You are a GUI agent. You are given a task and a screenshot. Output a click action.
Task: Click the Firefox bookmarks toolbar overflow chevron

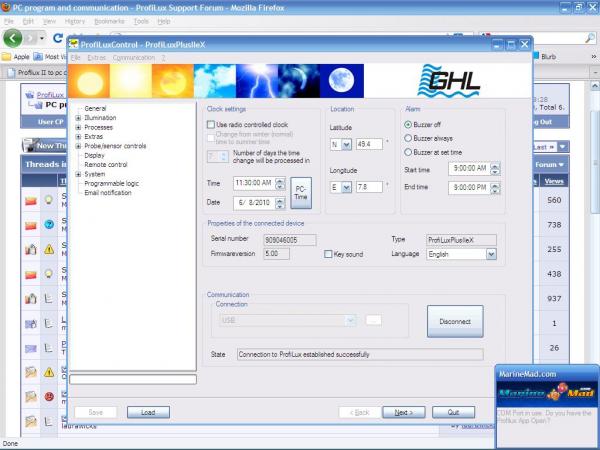pyautogui.click(x=593, y=57)
